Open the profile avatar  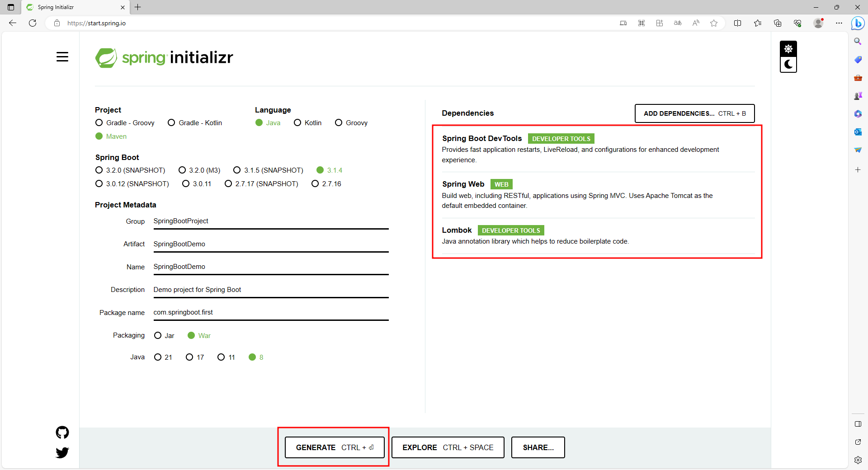pos(818,23)
